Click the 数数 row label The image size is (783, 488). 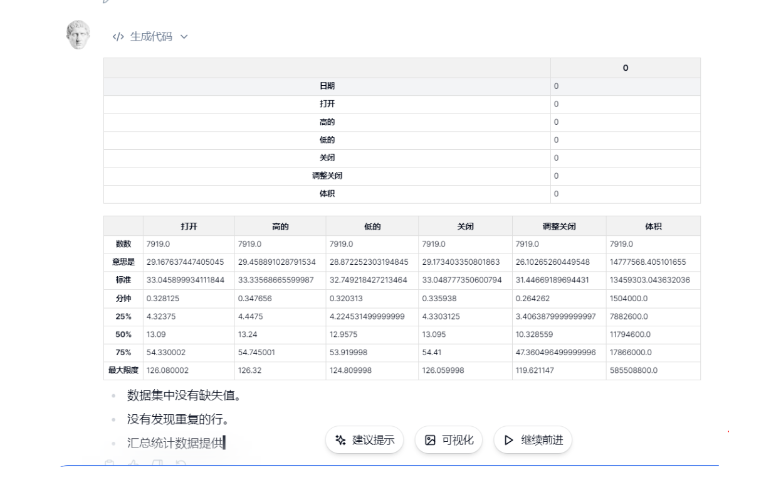tap(123, 242)
